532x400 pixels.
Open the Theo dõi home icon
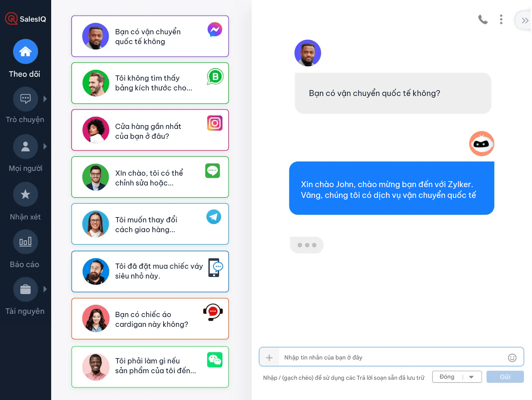click(25, 52)
